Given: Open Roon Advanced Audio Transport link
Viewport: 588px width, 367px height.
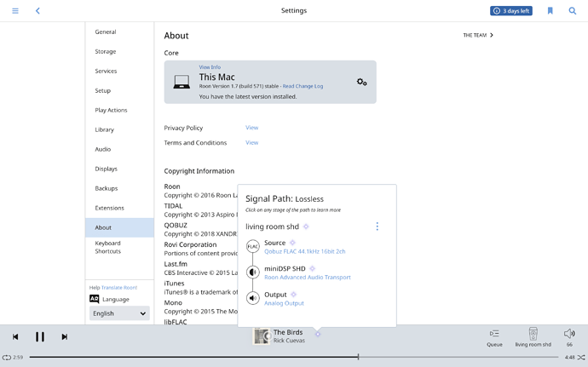Looking at the screenshot, I should 308,278.
